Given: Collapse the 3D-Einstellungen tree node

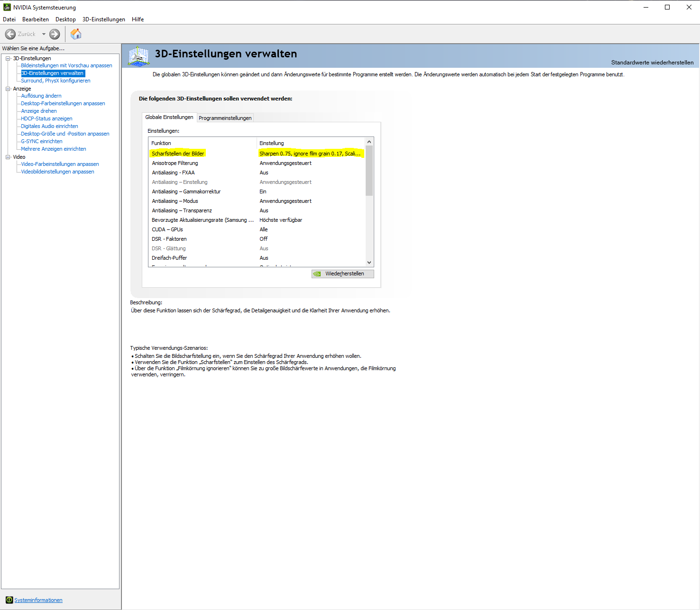Looking at the screenshot, I should click(x=8, y=58).
